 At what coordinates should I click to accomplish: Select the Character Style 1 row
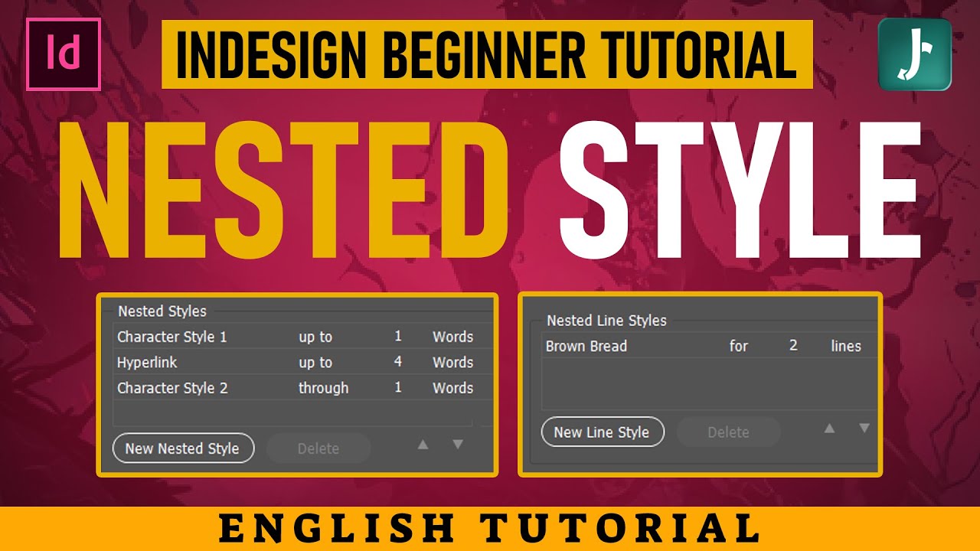click(x=302, y=337)
